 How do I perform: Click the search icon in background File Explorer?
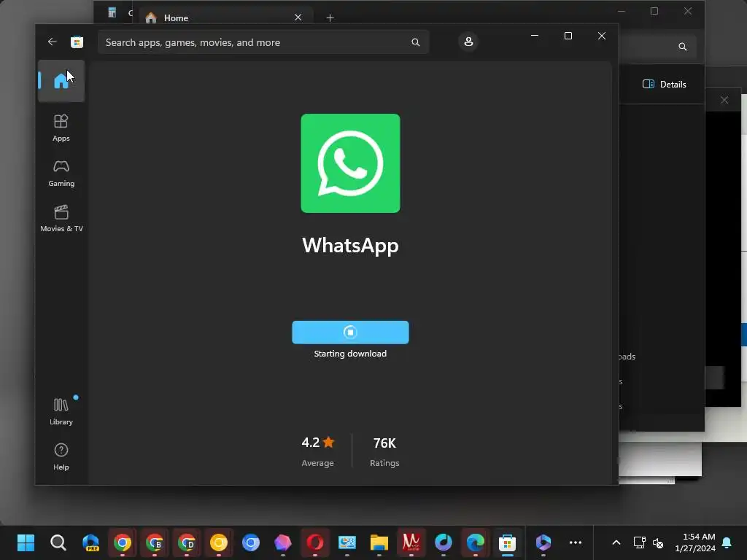(x=683, y=47)
